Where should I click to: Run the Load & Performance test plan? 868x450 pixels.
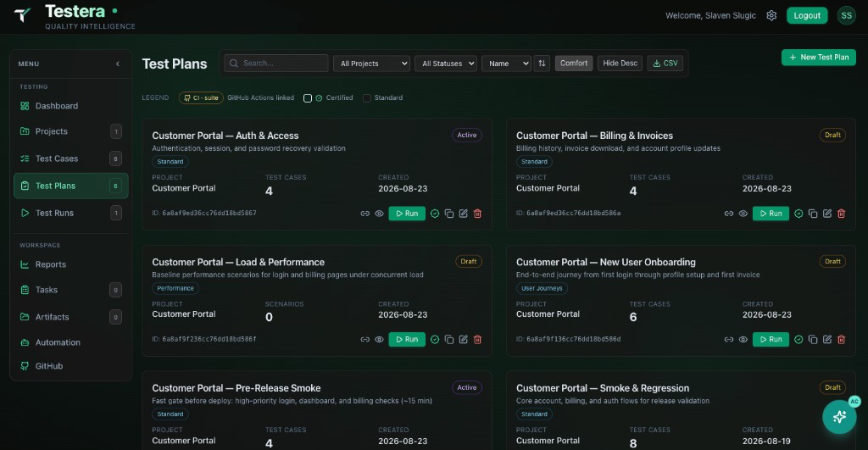(407, 339)
